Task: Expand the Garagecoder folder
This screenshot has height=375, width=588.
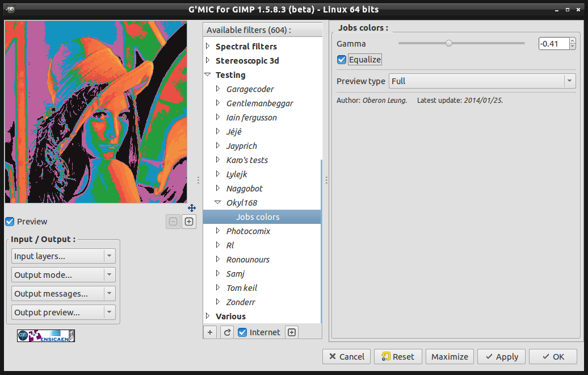Action: 218,89
